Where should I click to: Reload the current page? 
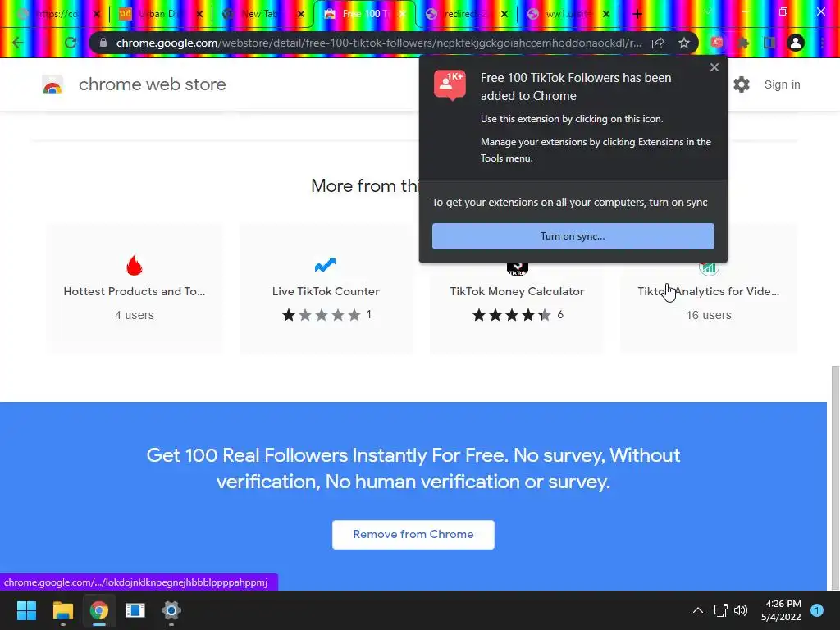point(71,43)
